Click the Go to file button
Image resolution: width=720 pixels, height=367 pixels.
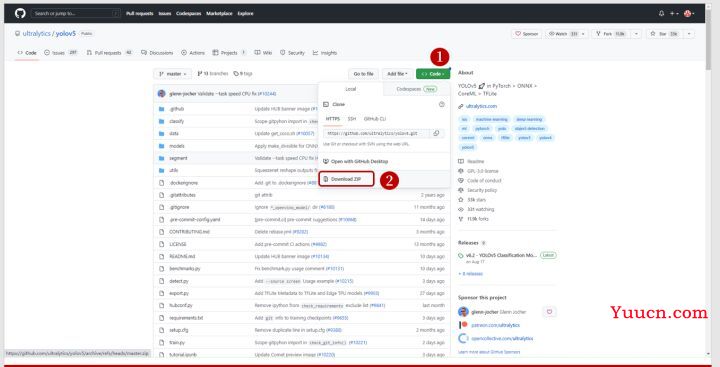click(363, 74)
